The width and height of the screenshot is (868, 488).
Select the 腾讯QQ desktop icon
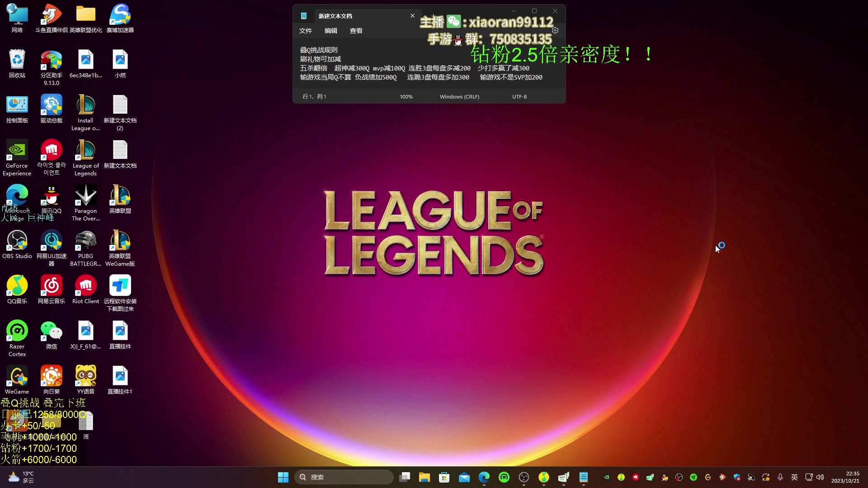[52, 199]
